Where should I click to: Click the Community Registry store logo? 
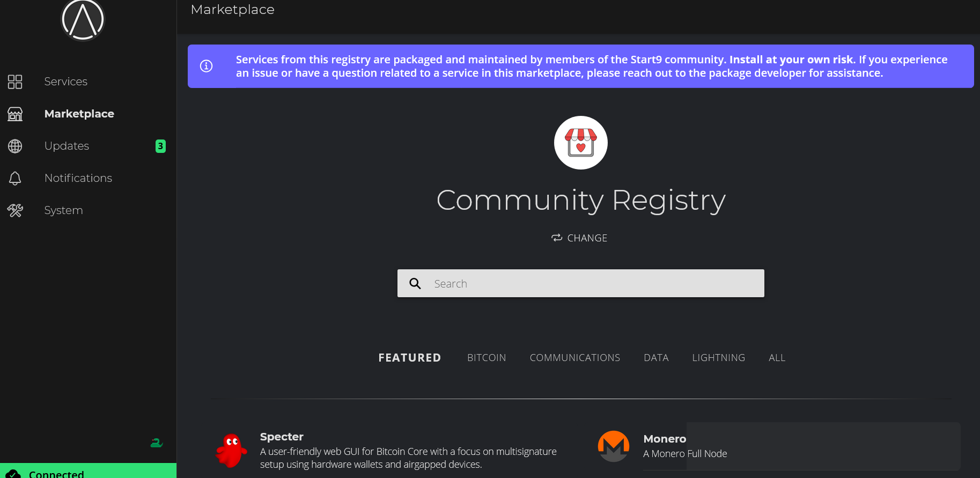581,143
